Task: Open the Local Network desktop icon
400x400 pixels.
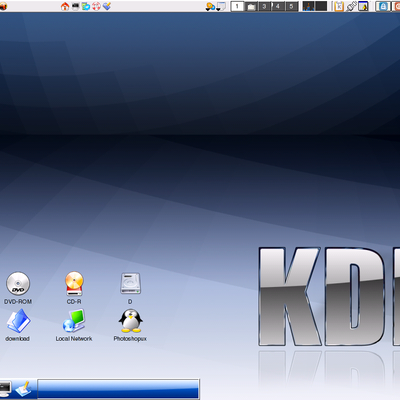Action: point(74,325)
